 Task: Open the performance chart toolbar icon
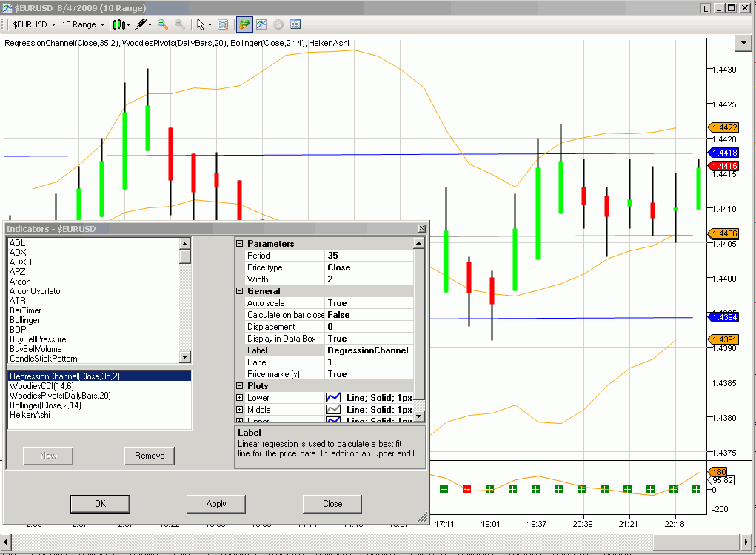(x=261, y=24)
